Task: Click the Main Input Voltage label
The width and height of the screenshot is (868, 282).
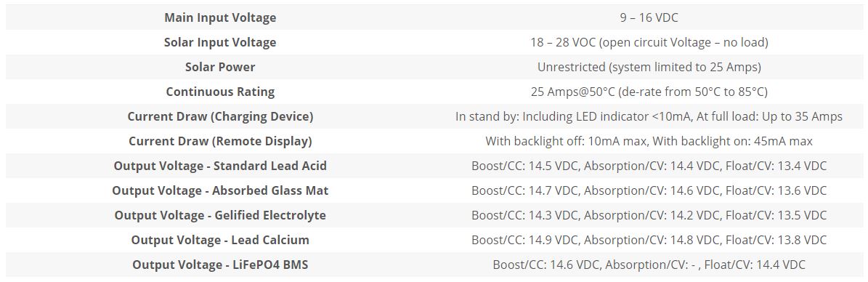Action: click(220, 17)
